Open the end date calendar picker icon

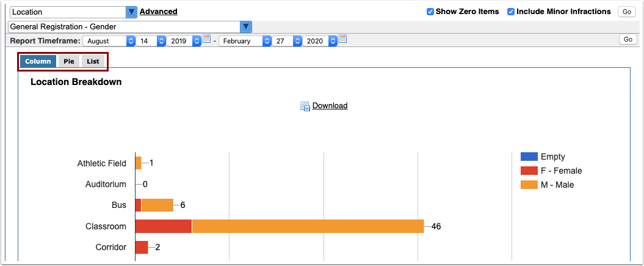(x=342, y=39)
